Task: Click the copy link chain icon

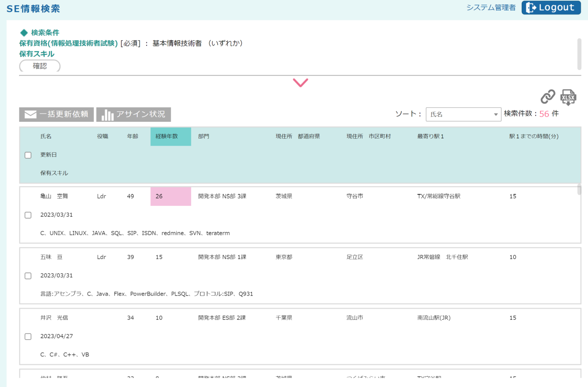Action: point(548,97)
